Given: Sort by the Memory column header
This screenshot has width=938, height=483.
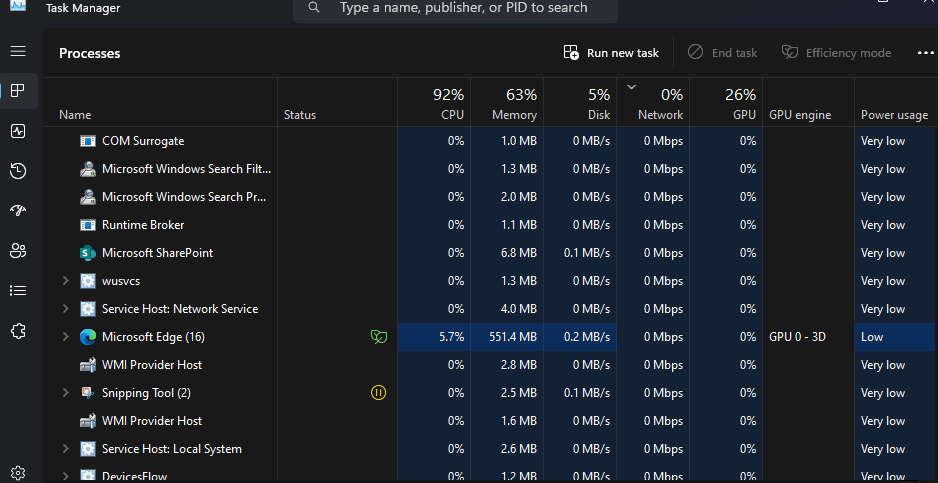Looking at the screenshot, I should [x=507, y=104].
